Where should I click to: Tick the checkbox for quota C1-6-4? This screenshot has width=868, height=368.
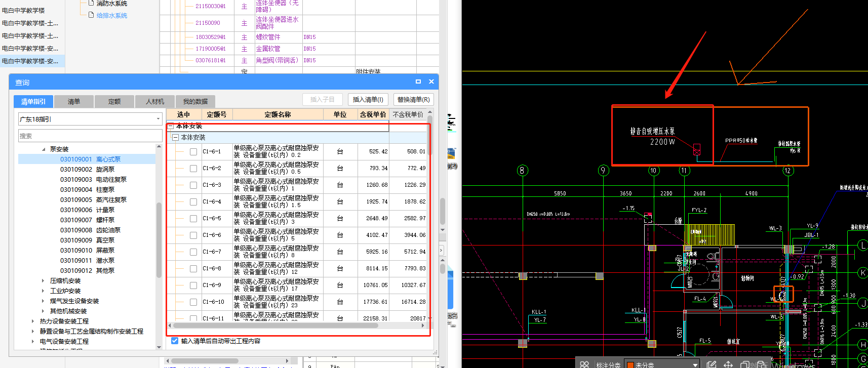point(193,202)
